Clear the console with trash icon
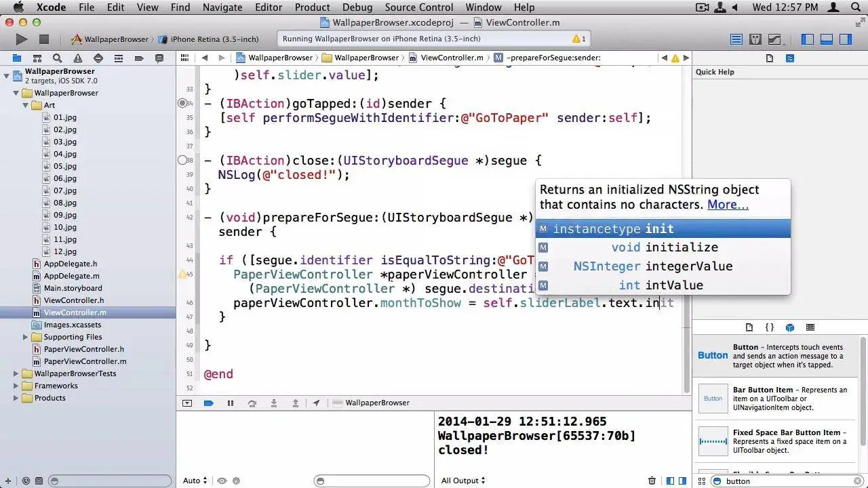Screen dimensions: 868x488 click(652, 481)
